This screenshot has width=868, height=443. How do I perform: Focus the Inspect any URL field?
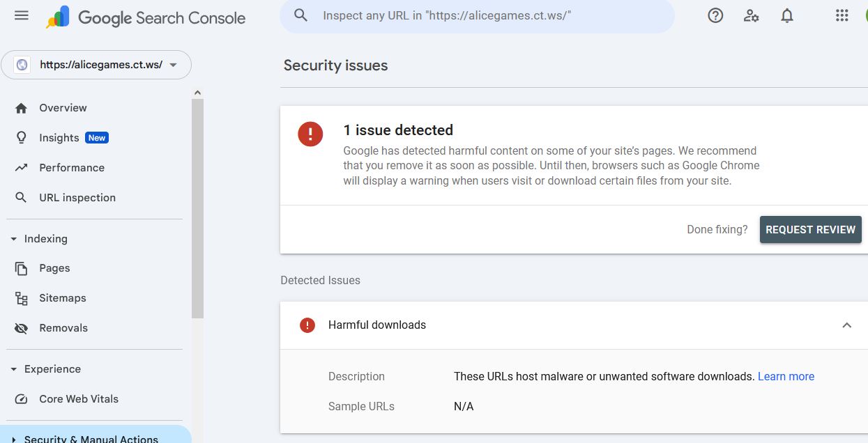474,15
